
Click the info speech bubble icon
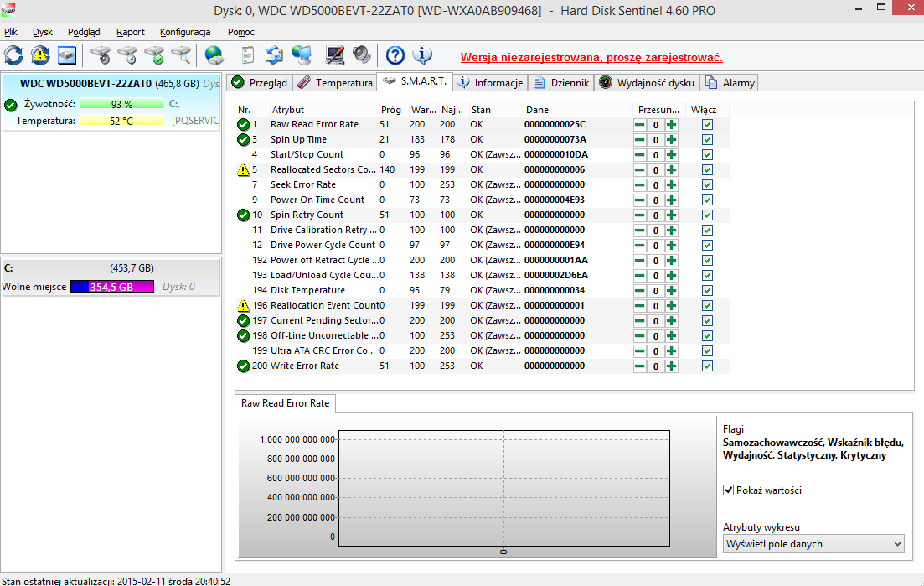pos(422,55)
